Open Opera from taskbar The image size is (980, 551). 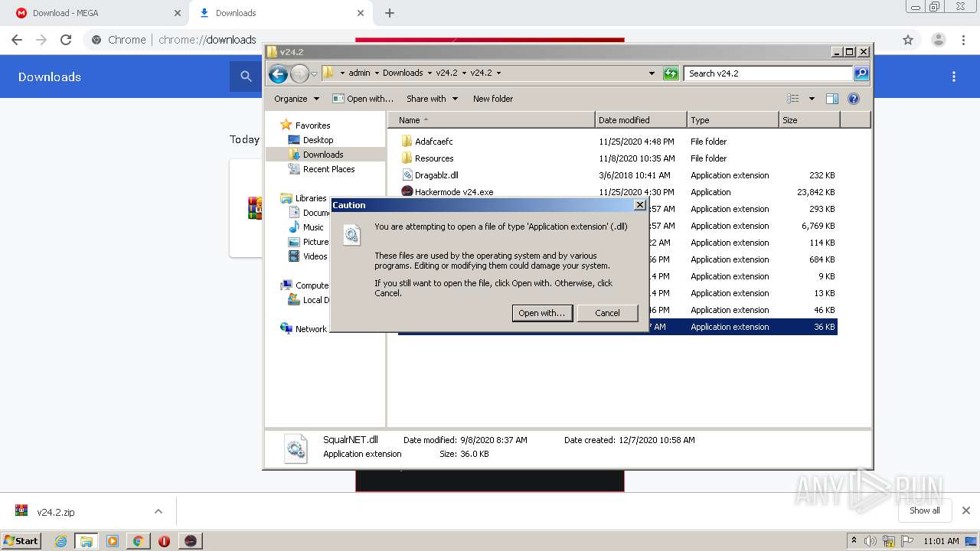pyautogui.click(x=164, y=541)
